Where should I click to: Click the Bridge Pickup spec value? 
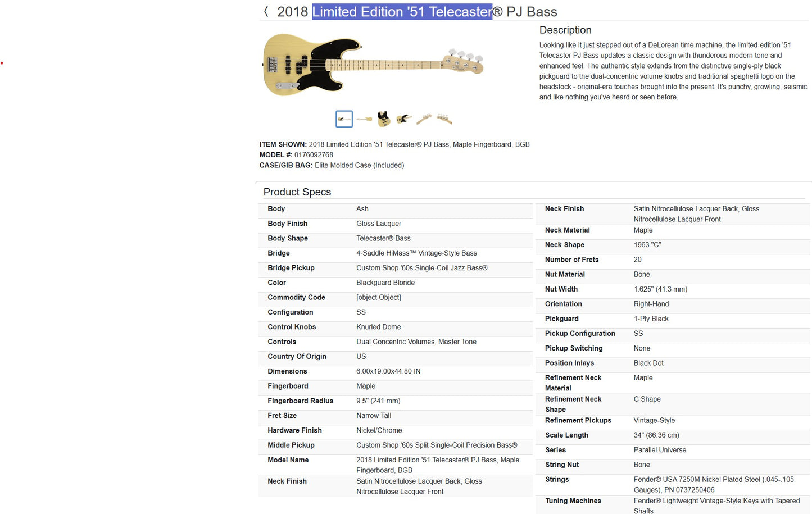coord(421,268)
